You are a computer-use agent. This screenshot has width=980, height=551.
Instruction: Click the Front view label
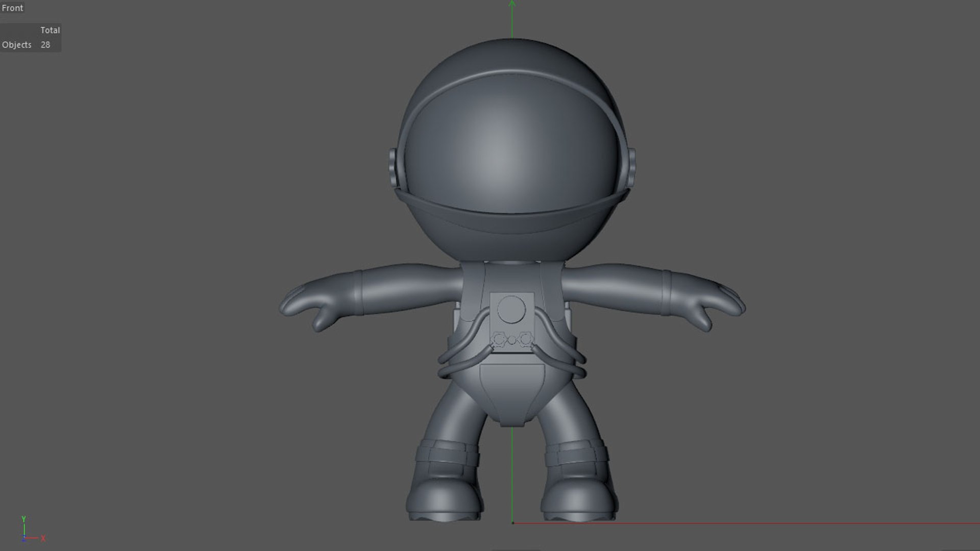click(12, 8)
